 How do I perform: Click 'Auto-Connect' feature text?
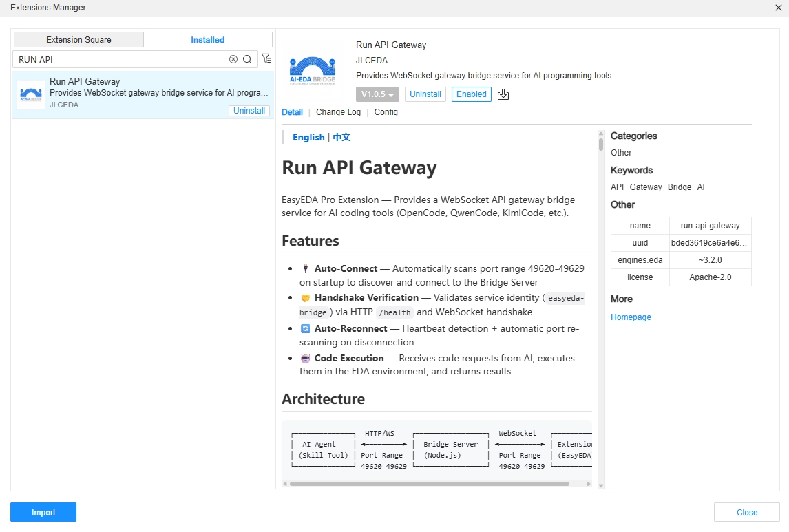346,268
